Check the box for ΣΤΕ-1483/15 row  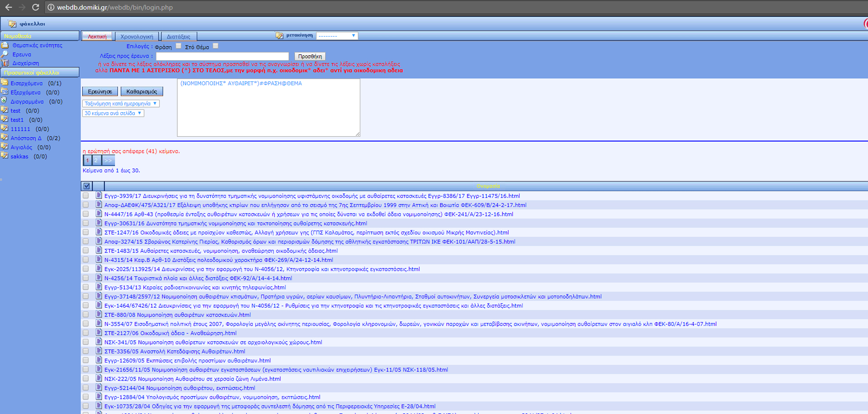[x=85, y=251]
